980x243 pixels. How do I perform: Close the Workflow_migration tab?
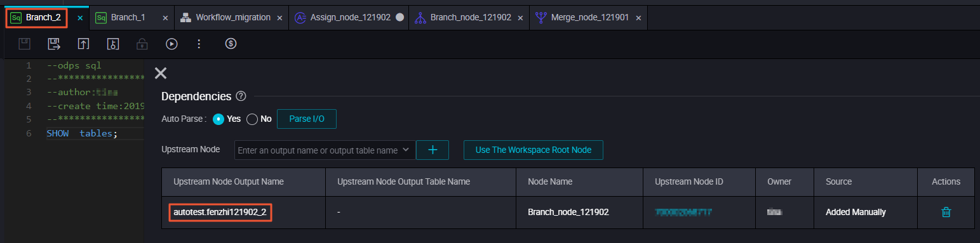click(279, 18)
